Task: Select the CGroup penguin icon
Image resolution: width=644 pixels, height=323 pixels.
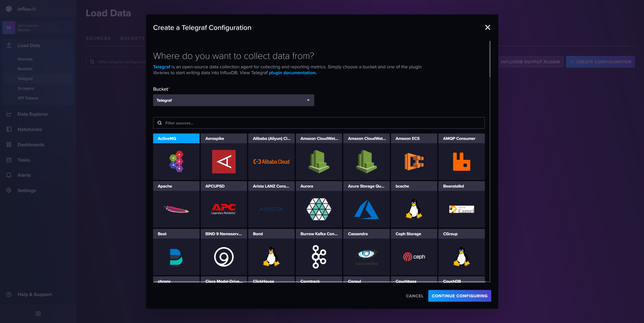Action: click(461, 256)
